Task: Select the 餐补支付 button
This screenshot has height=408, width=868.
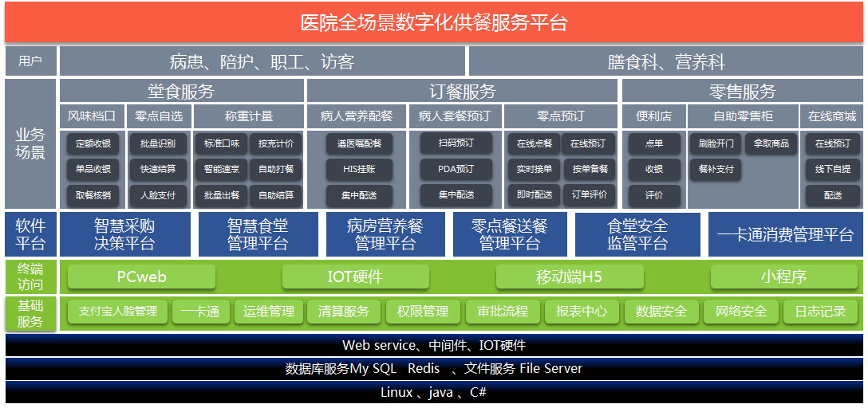Action: click(x=716, y=170)
